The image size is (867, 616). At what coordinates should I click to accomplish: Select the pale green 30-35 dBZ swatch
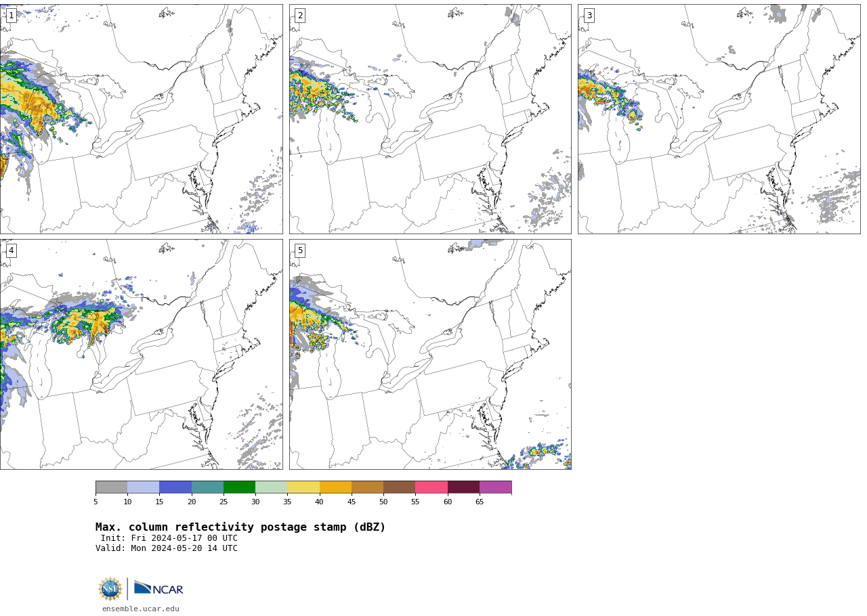click(271, 487)
